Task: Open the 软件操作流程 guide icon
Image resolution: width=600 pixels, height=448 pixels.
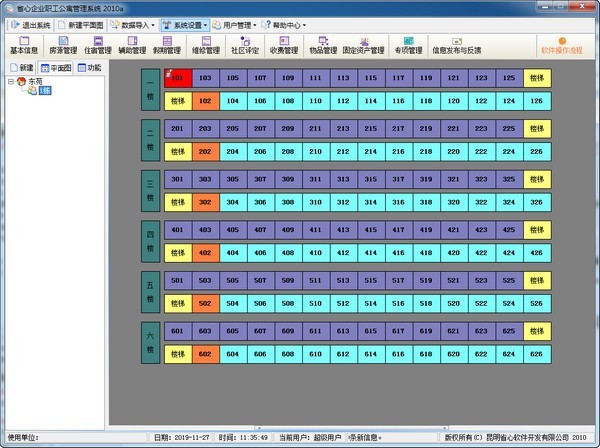Action: pos(561,44)
